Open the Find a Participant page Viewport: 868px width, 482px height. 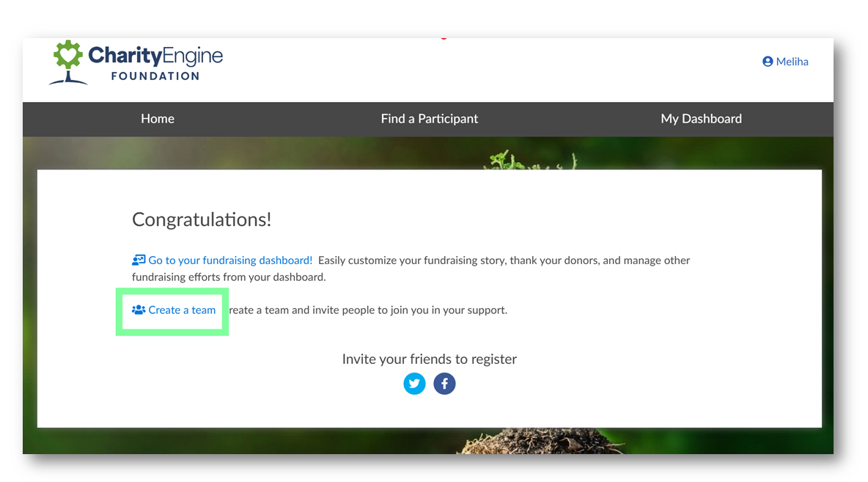click(429, 118)
